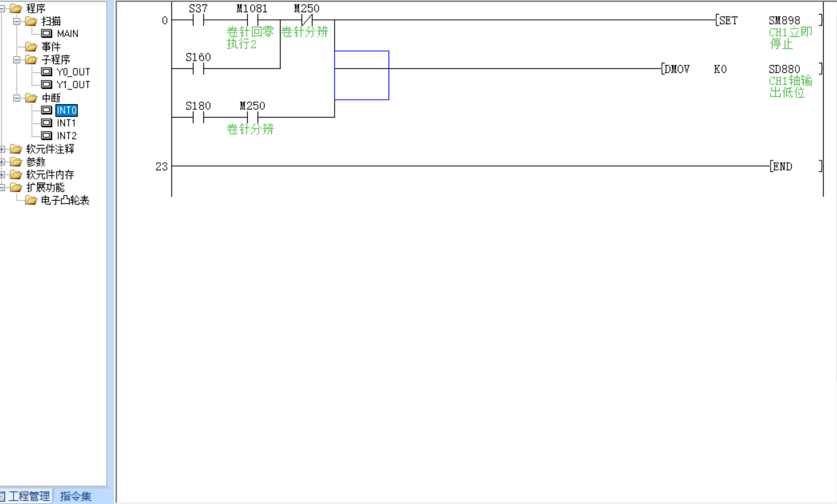Switch to the 工程管理 tab

point(26,496)
